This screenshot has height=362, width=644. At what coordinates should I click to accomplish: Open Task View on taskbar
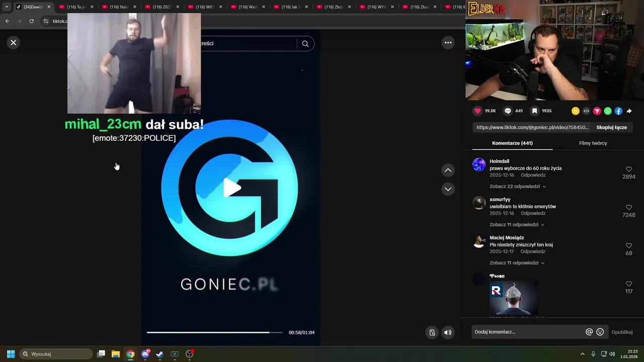(101, 354)
